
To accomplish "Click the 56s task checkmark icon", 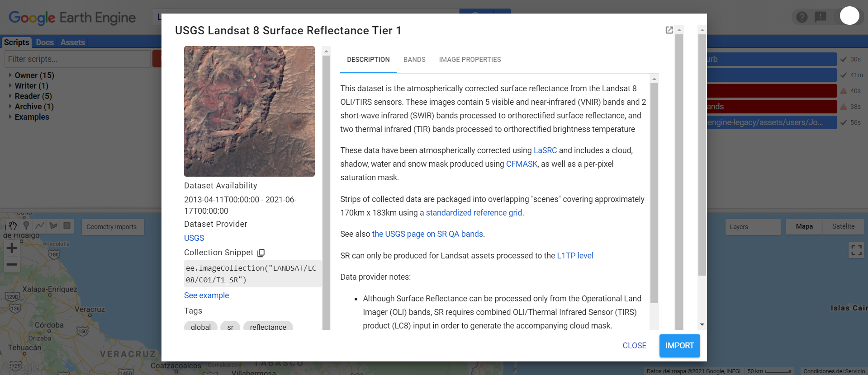I will [x=844, y=122].
